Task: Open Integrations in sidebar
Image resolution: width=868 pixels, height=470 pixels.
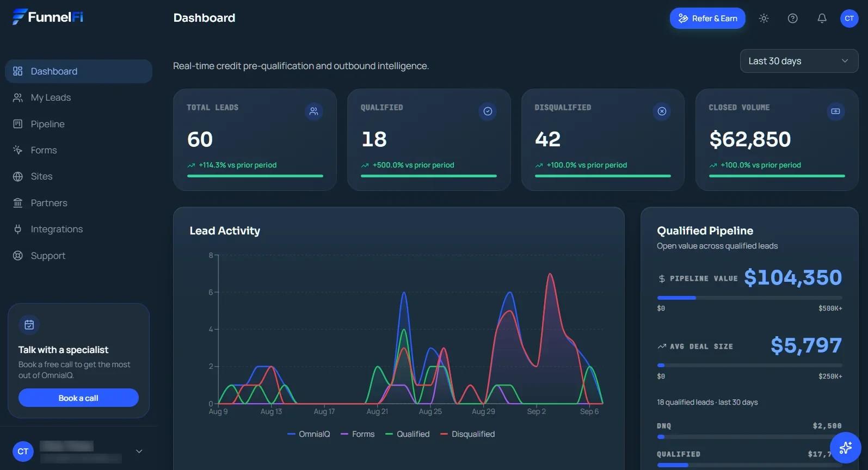Action: point(79,229)
